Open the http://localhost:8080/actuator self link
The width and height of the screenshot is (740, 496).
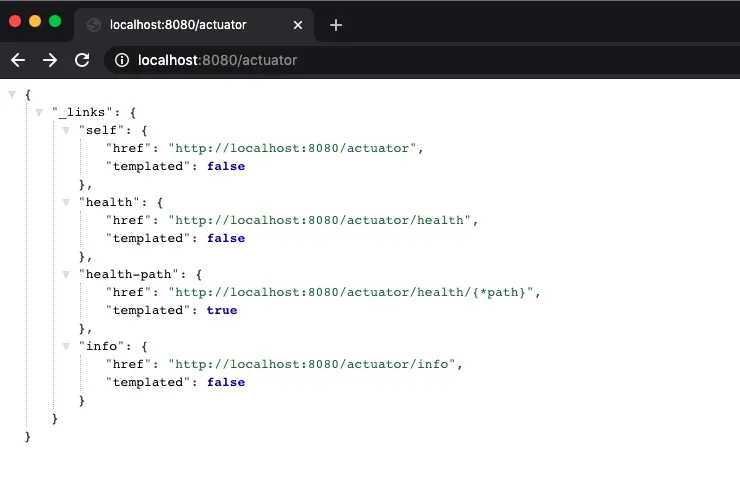292,148
